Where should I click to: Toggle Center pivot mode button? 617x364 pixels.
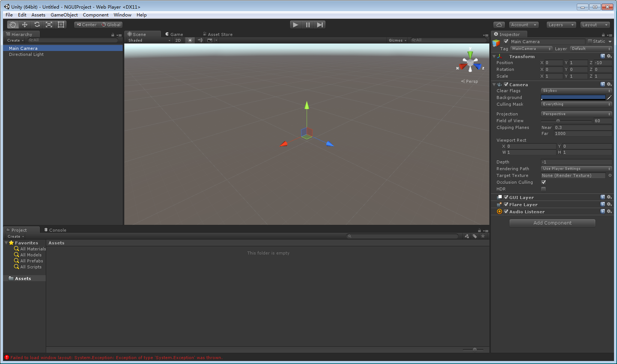(x=87, y=25)
